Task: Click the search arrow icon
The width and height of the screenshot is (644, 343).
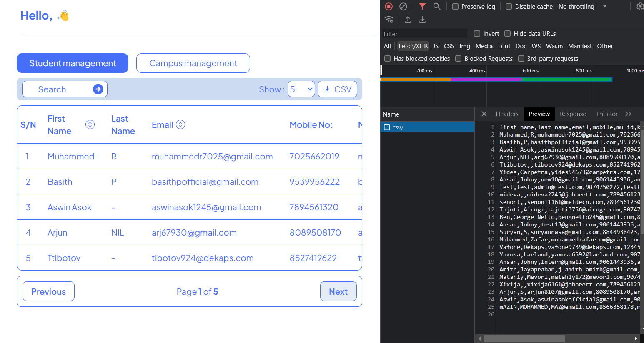Action: 98,89
